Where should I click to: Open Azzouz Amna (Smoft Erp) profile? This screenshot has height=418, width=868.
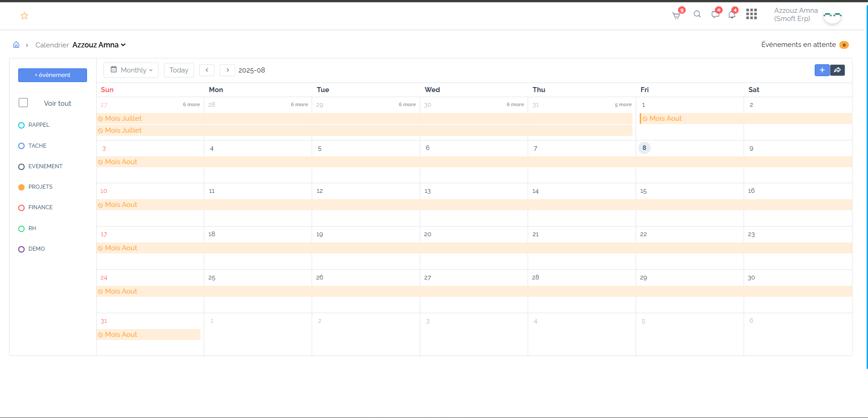pos(796,15)
